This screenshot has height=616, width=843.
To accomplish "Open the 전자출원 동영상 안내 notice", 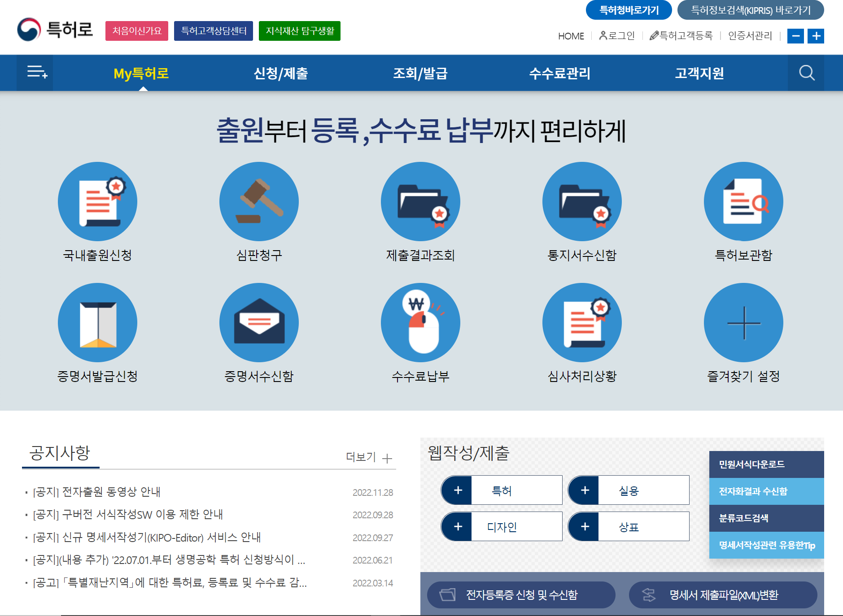I will coord(111,492).
